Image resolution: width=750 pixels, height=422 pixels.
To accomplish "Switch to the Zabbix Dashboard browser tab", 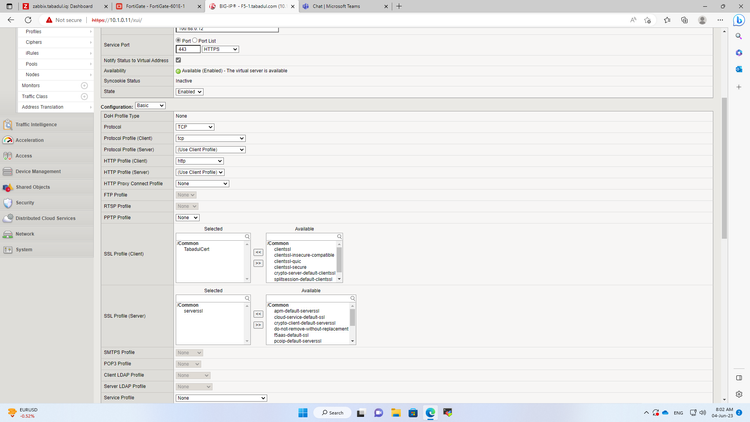I will click(60, 6).
